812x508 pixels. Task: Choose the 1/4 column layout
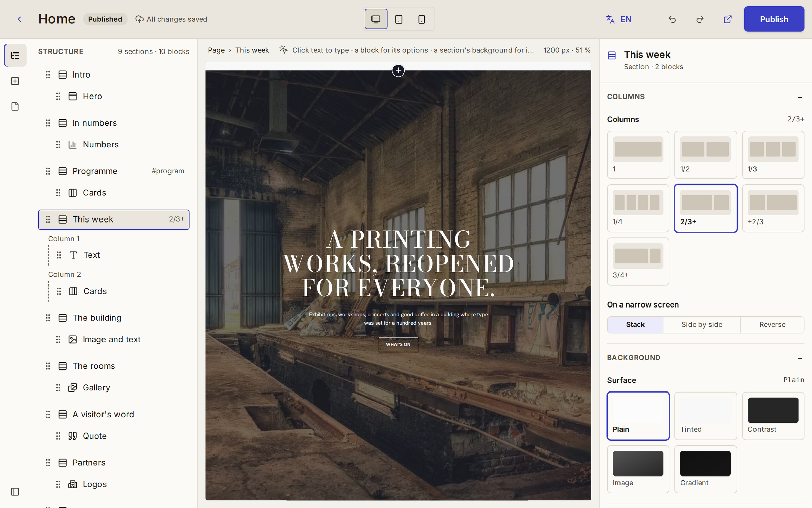pyautogui.click(x=638, y=208)
